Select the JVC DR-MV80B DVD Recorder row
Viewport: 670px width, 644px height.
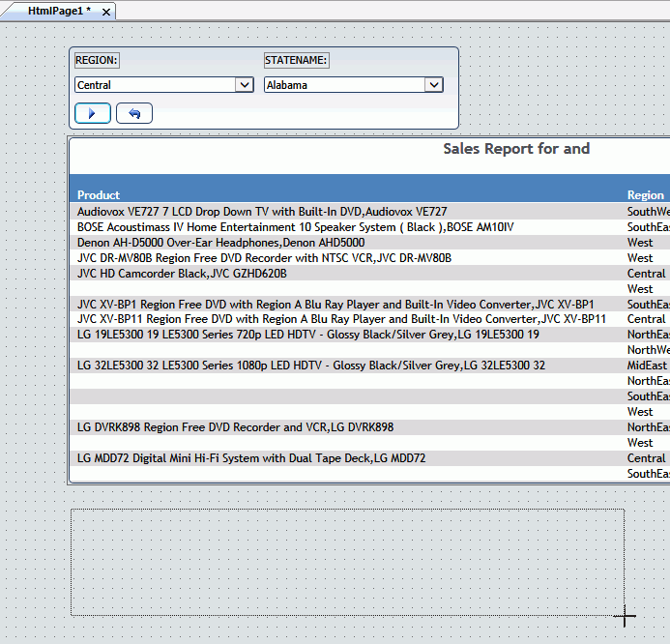[x=369, y=257]
